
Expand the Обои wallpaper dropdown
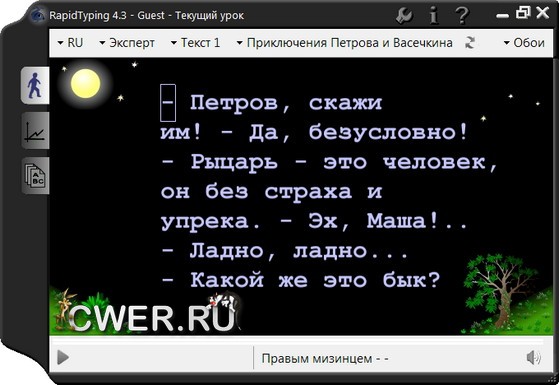coord(524,43)
